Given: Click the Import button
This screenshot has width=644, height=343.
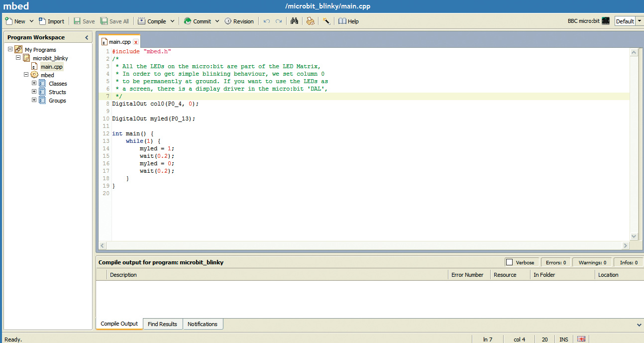Looking at the screenshot, I should pyautogui.click(x=51, y=21).
